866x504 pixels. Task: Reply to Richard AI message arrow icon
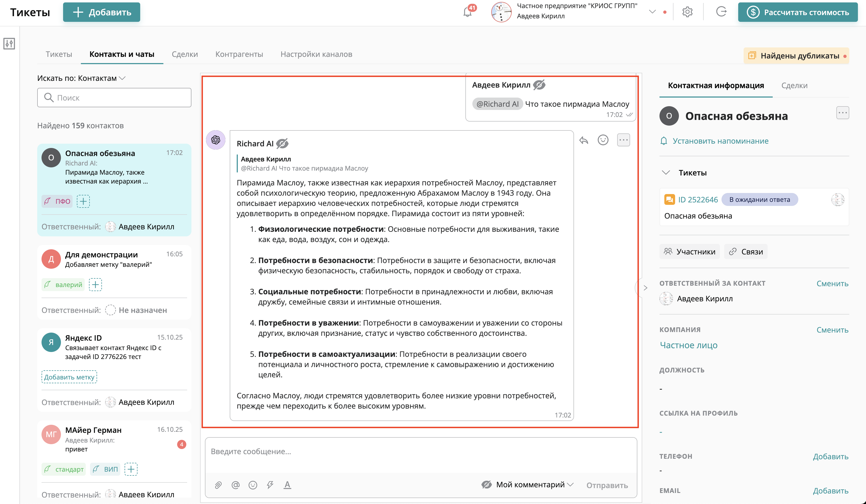[584, 140]
